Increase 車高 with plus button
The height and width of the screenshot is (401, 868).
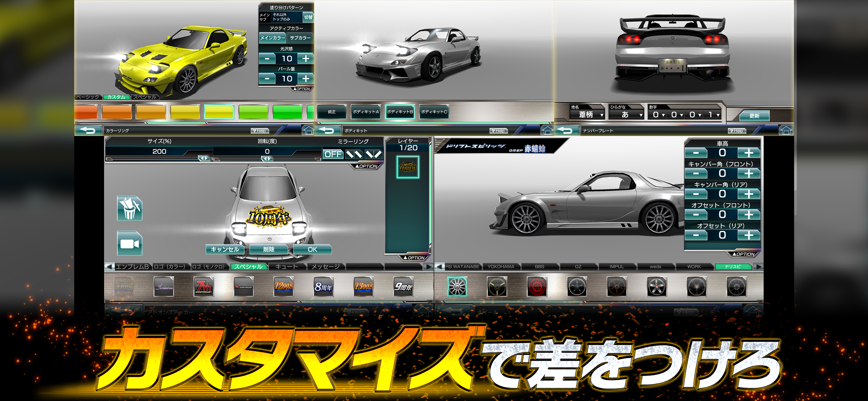[749, 152]
